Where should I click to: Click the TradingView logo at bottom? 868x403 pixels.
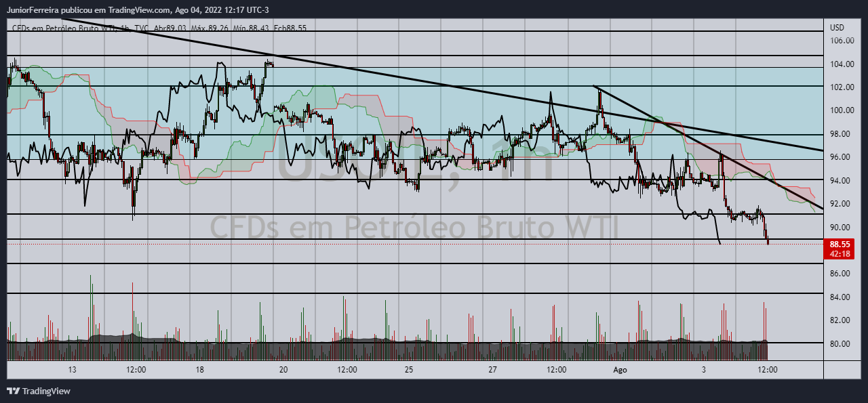tap(39, 391)
